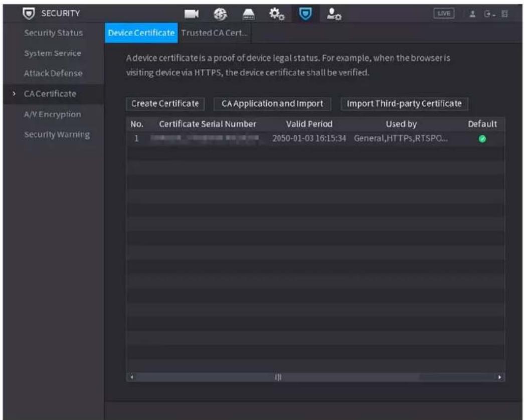The width and height of the screenshot is (524, 420).
Task: Open Security Warning in the sidebar
Action: 57,135
